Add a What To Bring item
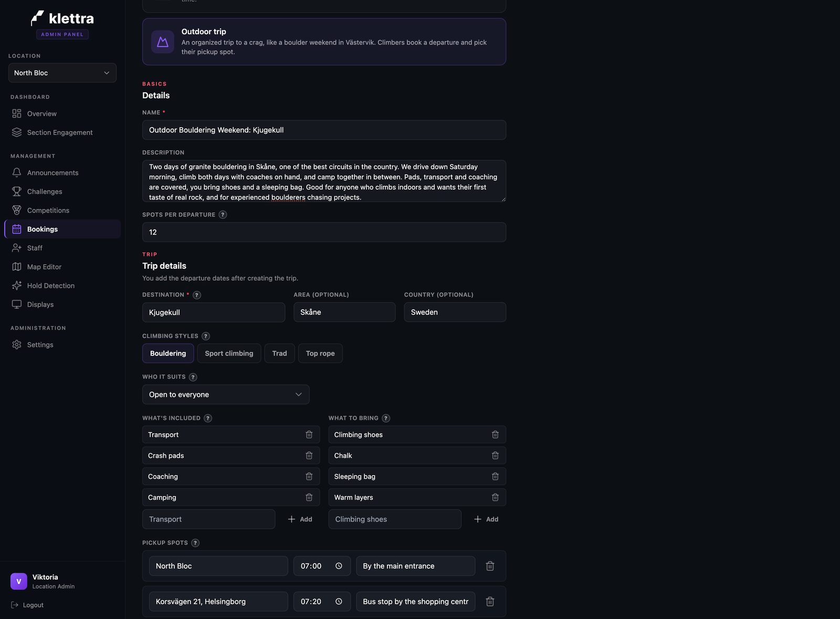The height and width of the screenshot is (619, 840). (x=486, y=519)
